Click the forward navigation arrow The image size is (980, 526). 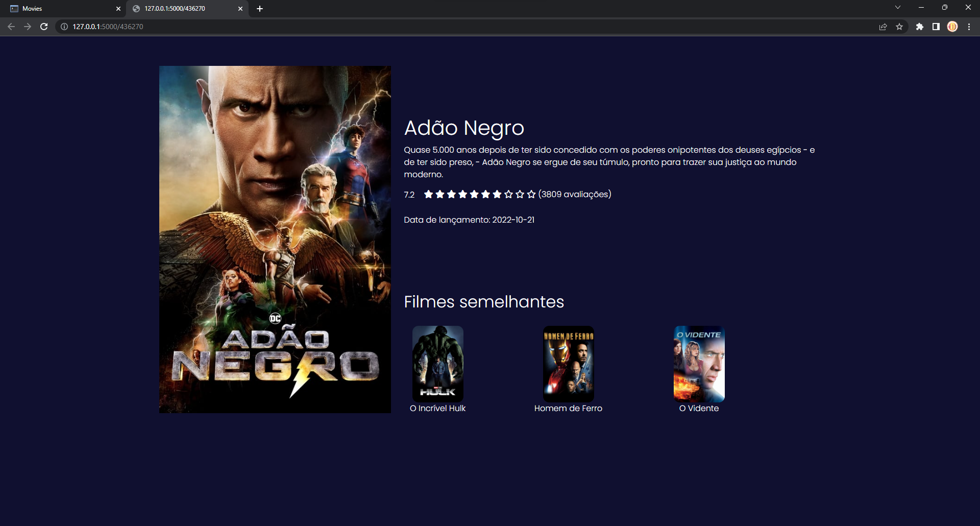coord(28,27)
